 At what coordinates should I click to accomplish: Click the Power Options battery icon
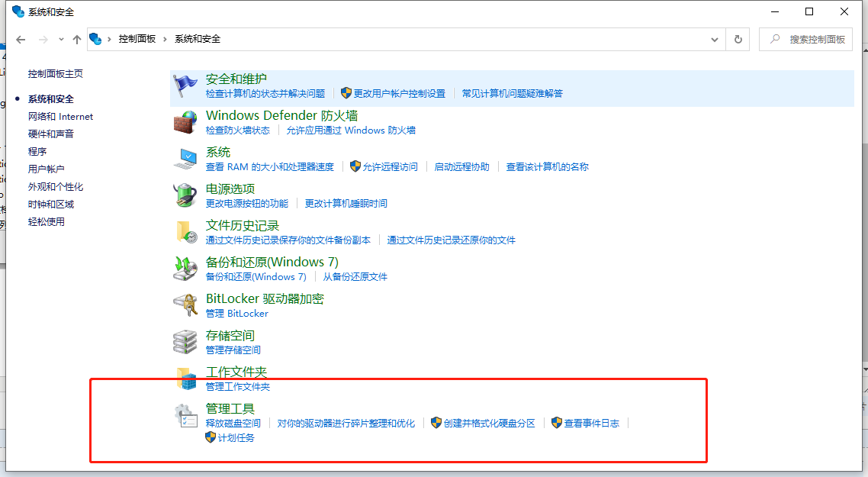tap(185, 195)
